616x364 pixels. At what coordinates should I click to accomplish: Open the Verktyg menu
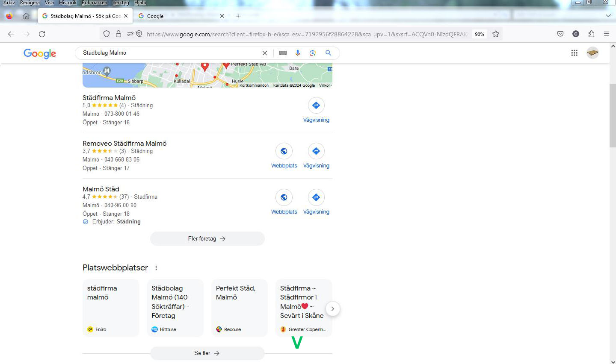tap(121, 3)
